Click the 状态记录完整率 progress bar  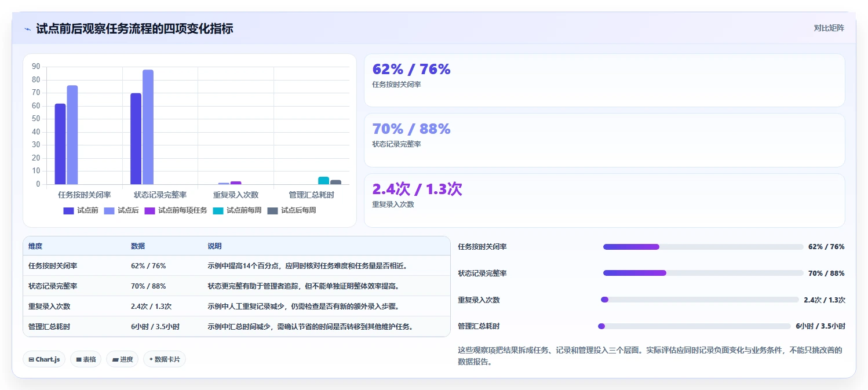(703, 273)
